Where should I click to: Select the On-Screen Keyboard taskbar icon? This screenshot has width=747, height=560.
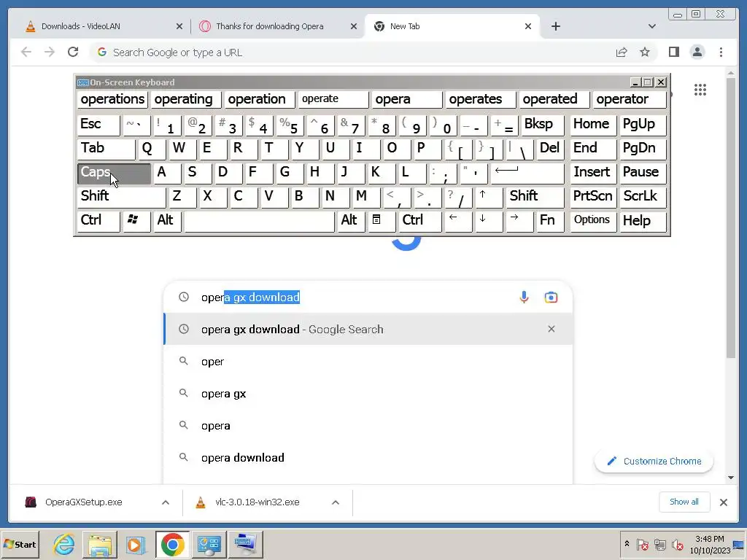click(245, 544)
